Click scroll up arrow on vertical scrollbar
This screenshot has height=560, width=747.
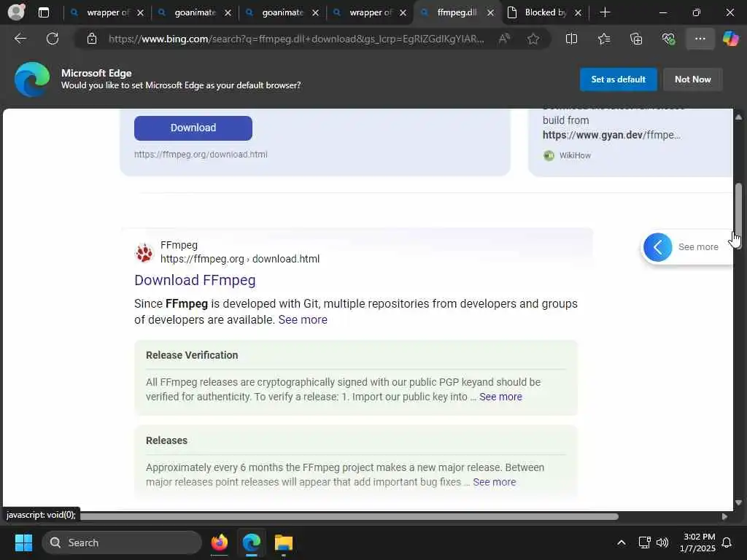pyautogui.click(x=738, y=117)
